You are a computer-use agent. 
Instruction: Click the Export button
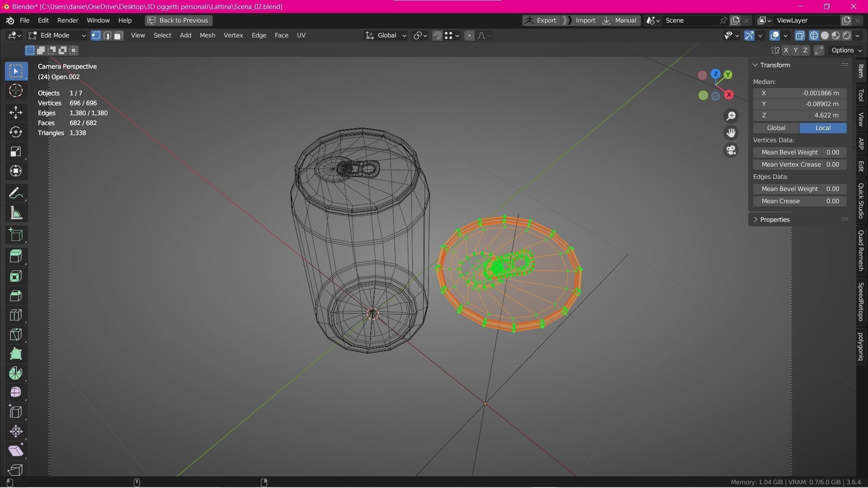click(x=541, y=20)
